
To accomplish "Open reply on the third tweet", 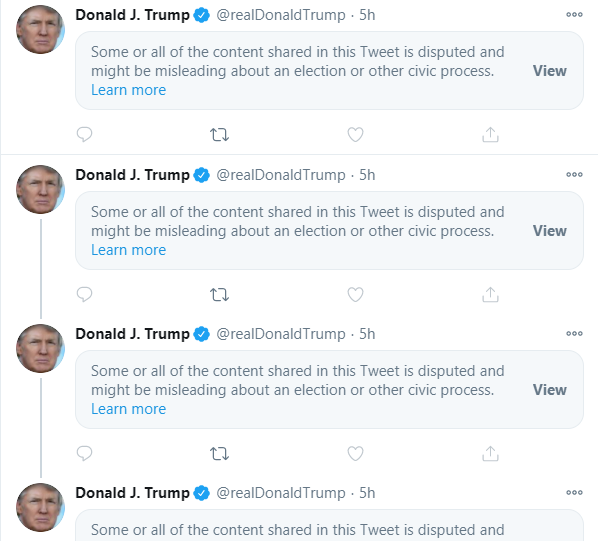I will tap(84, 454).
